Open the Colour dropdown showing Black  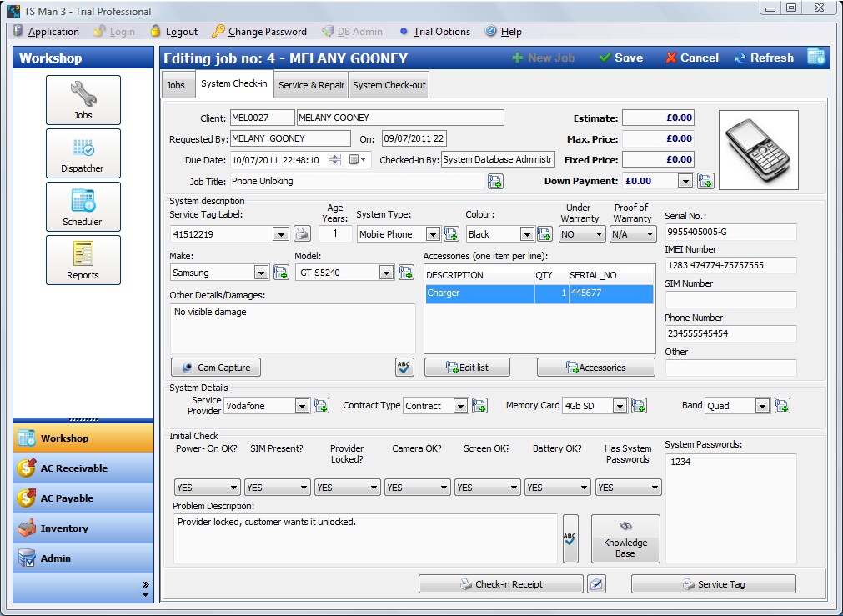(527, 234)
